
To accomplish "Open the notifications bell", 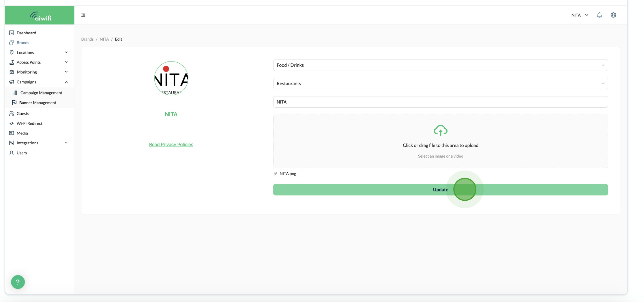I will tap(599, 15).
